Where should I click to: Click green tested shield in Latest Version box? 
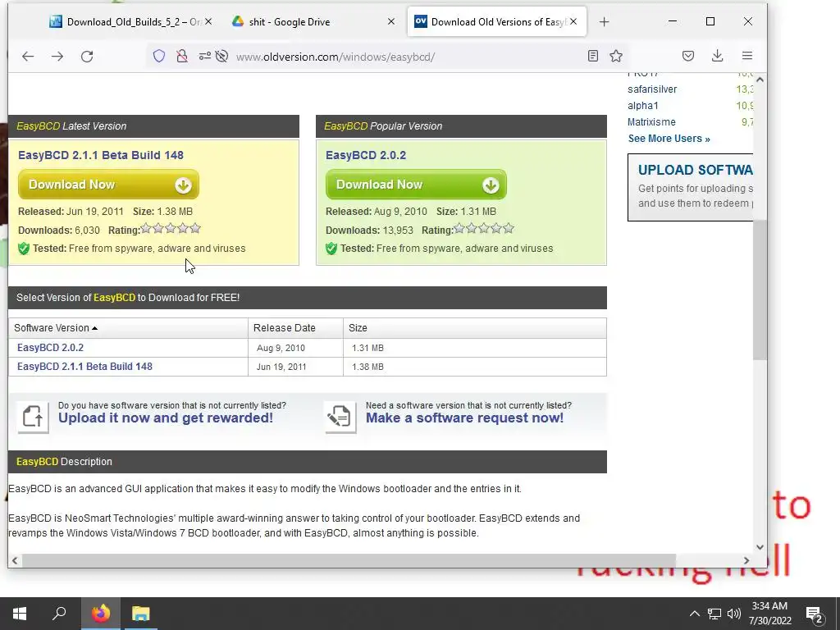[24, 249]
